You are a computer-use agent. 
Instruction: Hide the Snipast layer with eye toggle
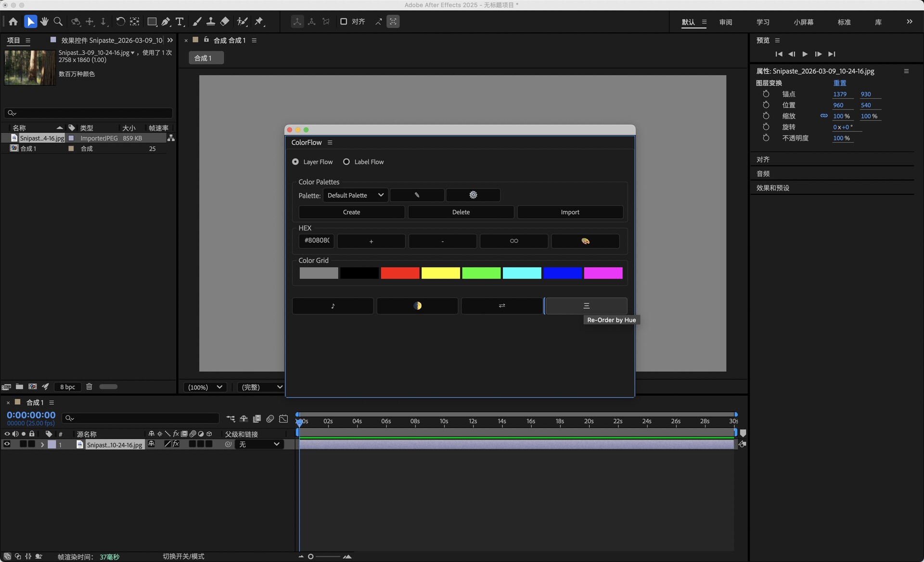coord(7,444)
